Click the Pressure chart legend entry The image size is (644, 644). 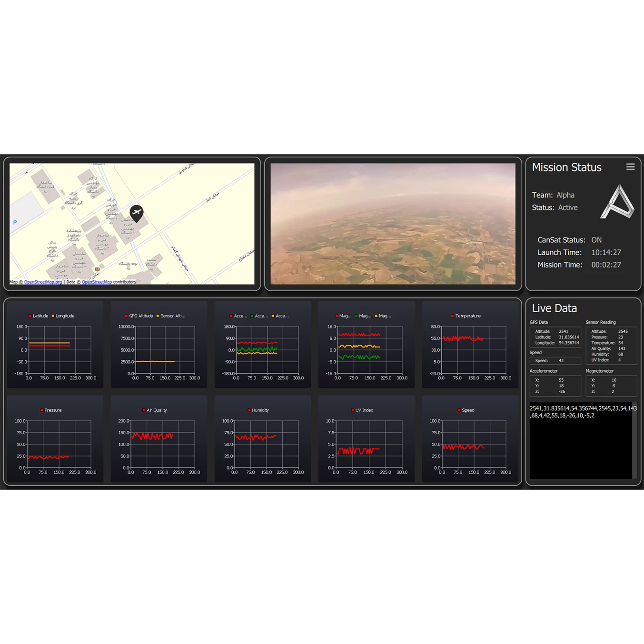(51, 410)
